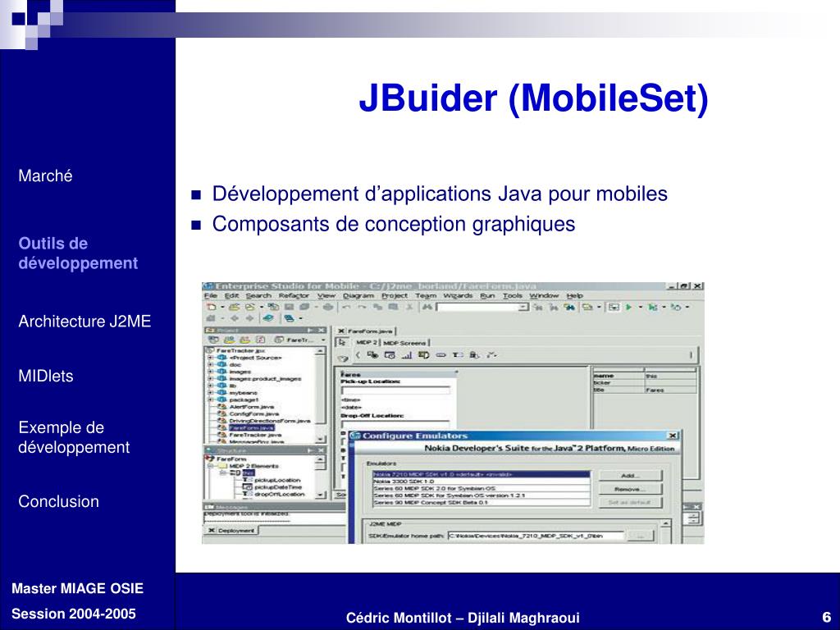Open ConfigForm.java in the project tree
840x630 pixels.
point(253,413)
